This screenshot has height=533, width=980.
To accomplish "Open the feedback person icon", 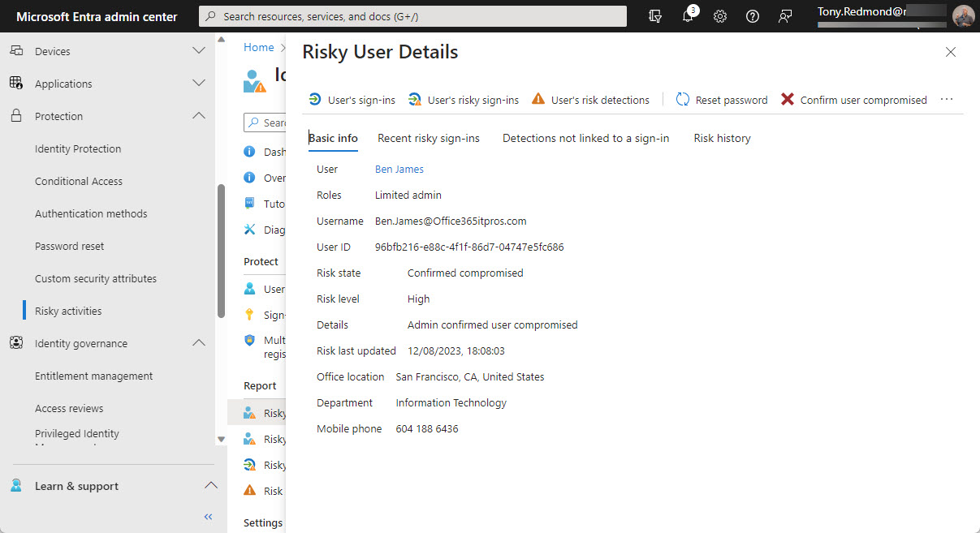I will [x=784, y=16].
